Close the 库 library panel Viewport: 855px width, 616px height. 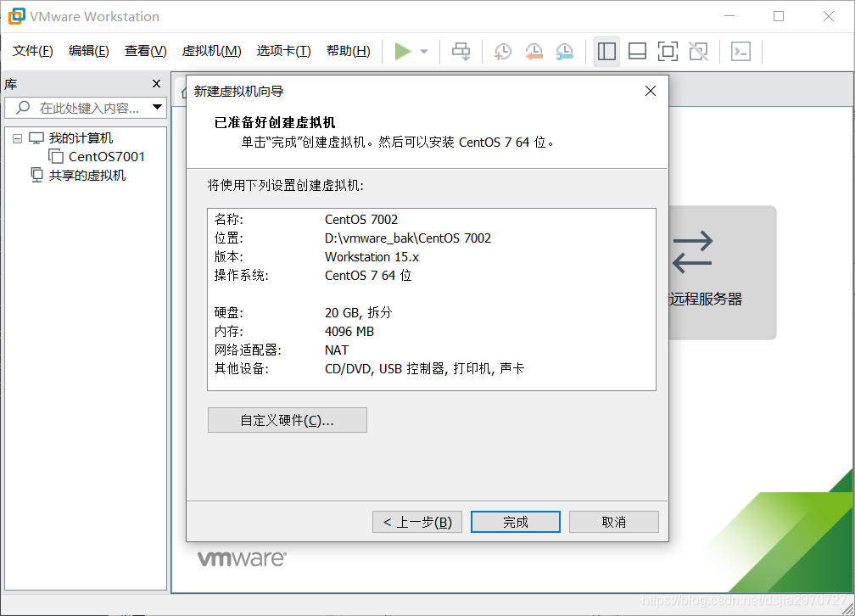156,83
